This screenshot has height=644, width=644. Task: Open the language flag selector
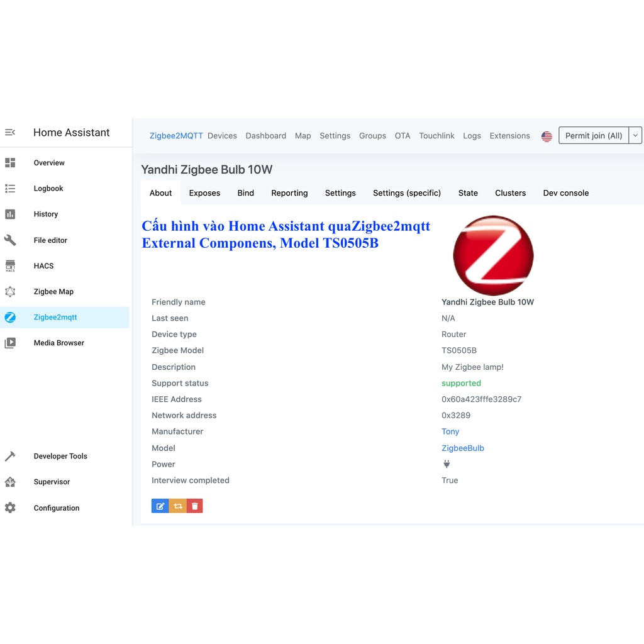click(547, 136)
